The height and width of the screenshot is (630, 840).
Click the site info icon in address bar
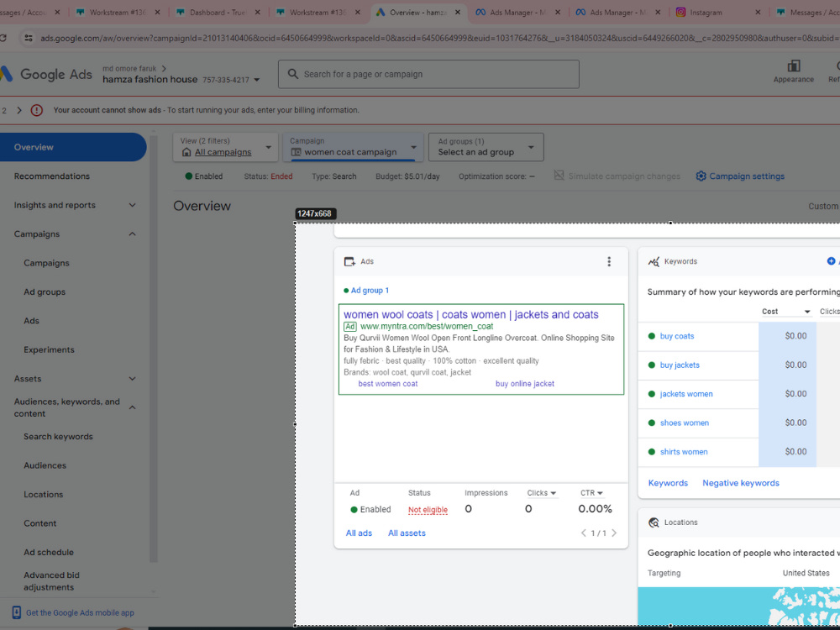pyautogui.click(x=29, y=38)
